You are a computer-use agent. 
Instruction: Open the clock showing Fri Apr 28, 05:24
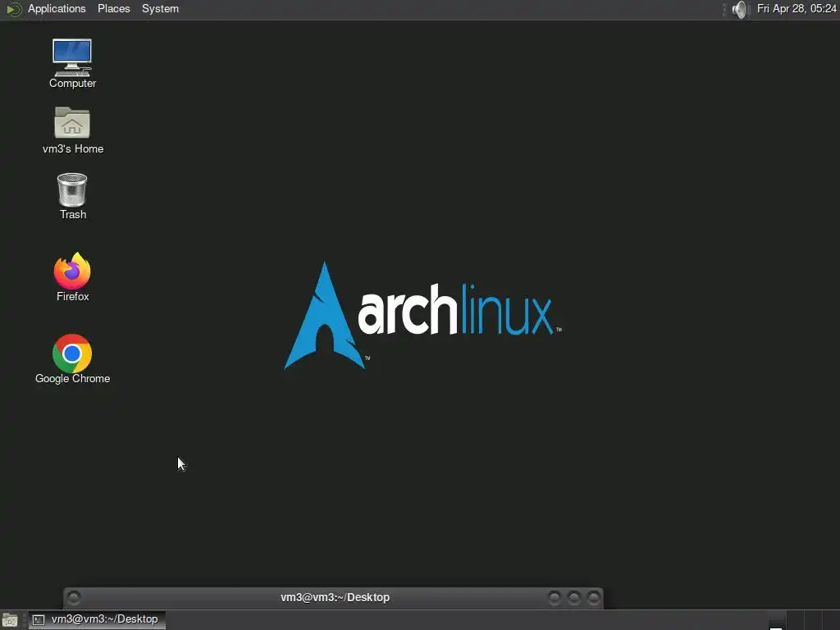[x=796, y=8]
